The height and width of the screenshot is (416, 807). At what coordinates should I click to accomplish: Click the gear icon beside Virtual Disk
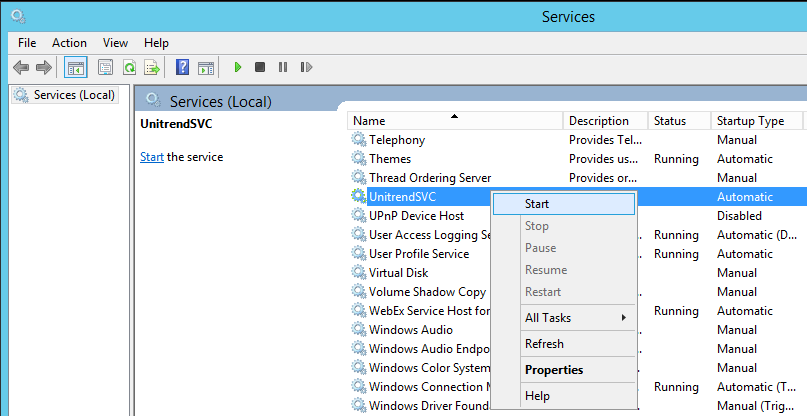[359, 273]
